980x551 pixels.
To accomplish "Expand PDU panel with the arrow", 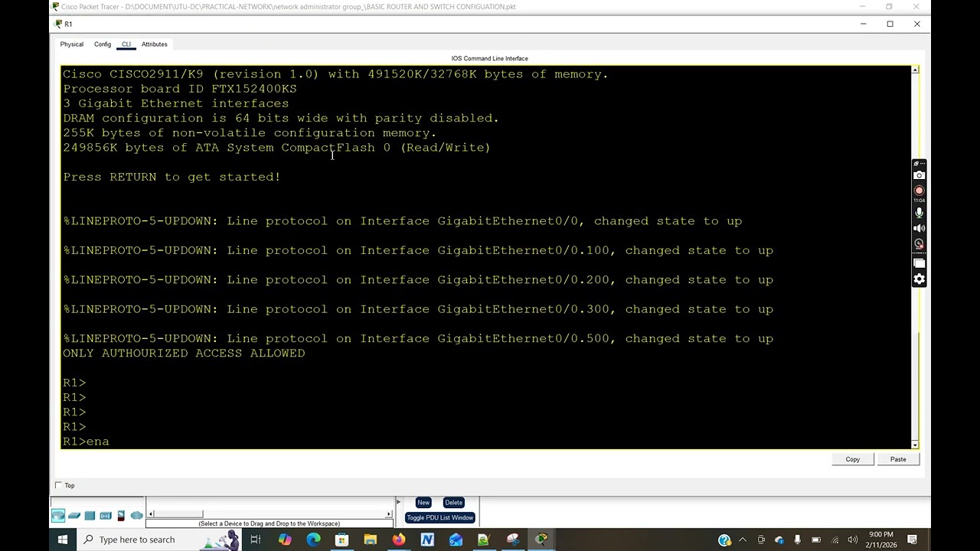I will [398, 502].
